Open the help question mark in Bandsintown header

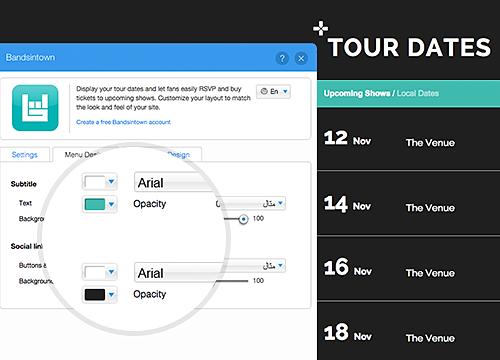[282, 58]
